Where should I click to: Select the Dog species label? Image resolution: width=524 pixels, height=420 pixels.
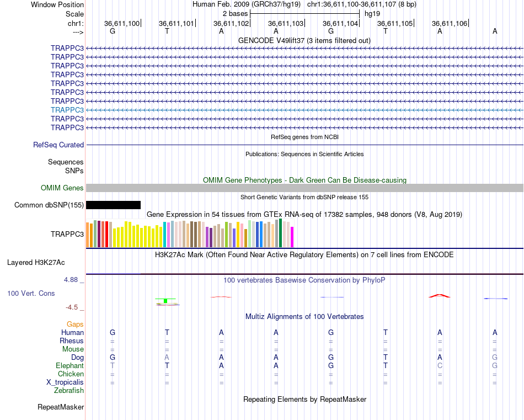77,358
